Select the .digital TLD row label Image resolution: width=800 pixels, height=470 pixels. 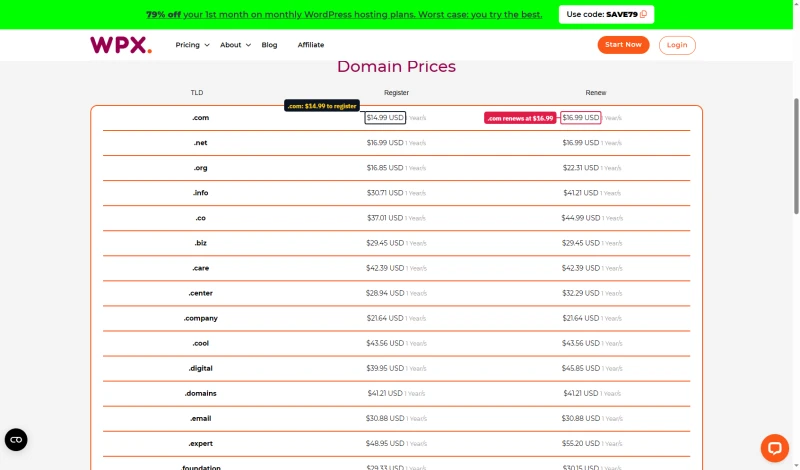pos(201,368)
